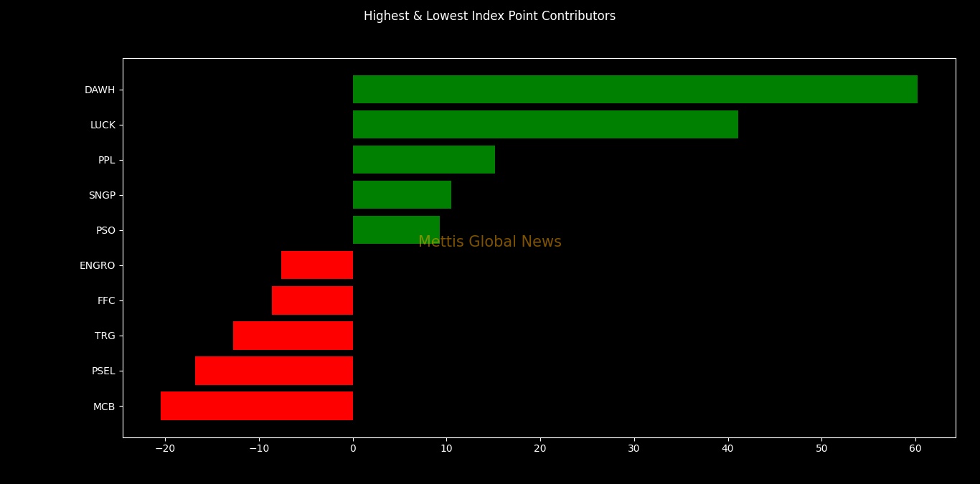Click the PSEL axis label
The image size is (980, 484).
pos(103,371)
